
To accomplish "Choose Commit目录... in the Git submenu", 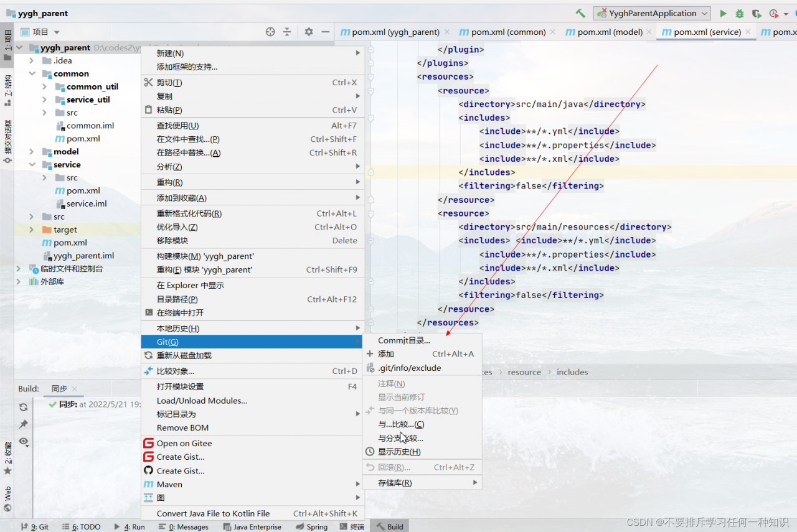I will pyautogui.click(x=422, y=340).
